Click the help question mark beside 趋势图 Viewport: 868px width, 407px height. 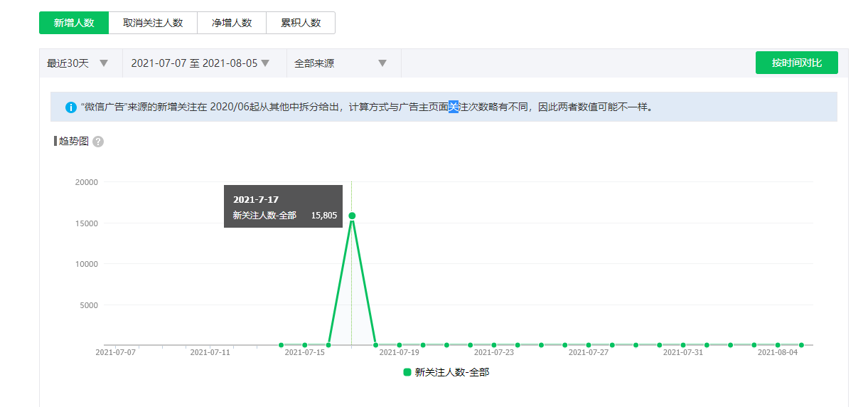tap(98, 142)
